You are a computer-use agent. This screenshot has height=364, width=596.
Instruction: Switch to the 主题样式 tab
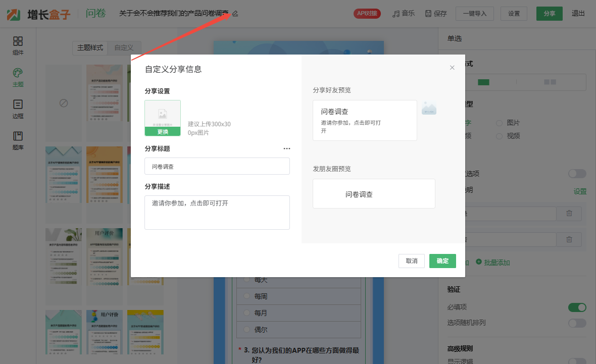click(90, 48)
